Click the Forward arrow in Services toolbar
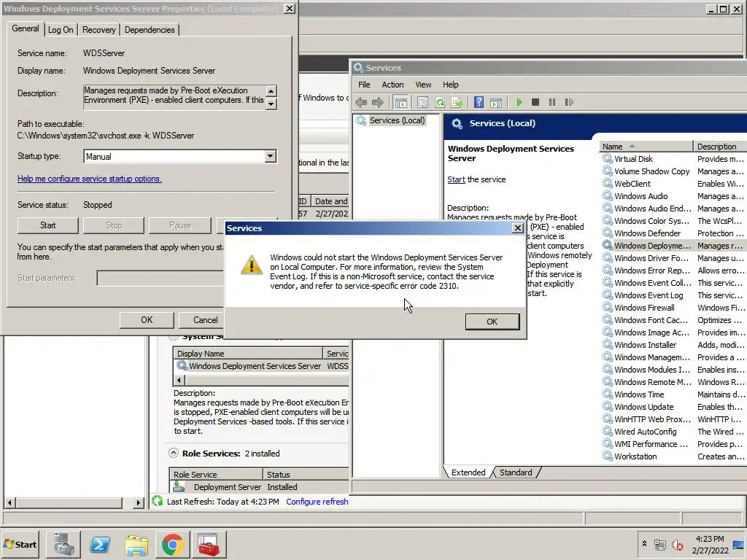This screenshot has width=747, height=560. (x=378, y=102)
